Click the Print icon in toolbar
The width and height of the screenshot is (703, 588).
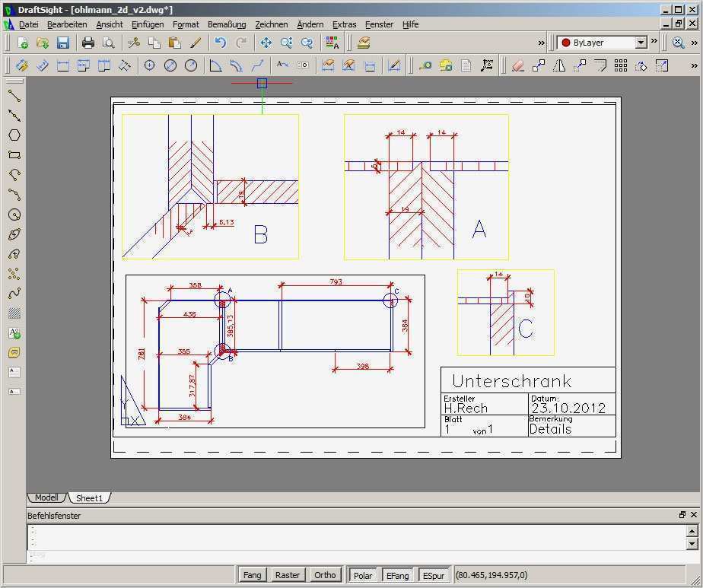coord(88,43)
